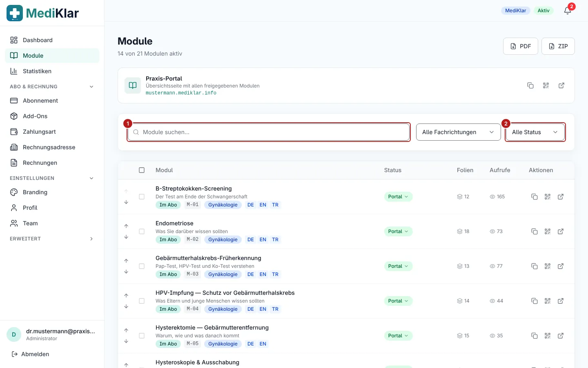Click the MediKlar logo
588x368 pixels.
pyautogui.click(x=43, y=13)
